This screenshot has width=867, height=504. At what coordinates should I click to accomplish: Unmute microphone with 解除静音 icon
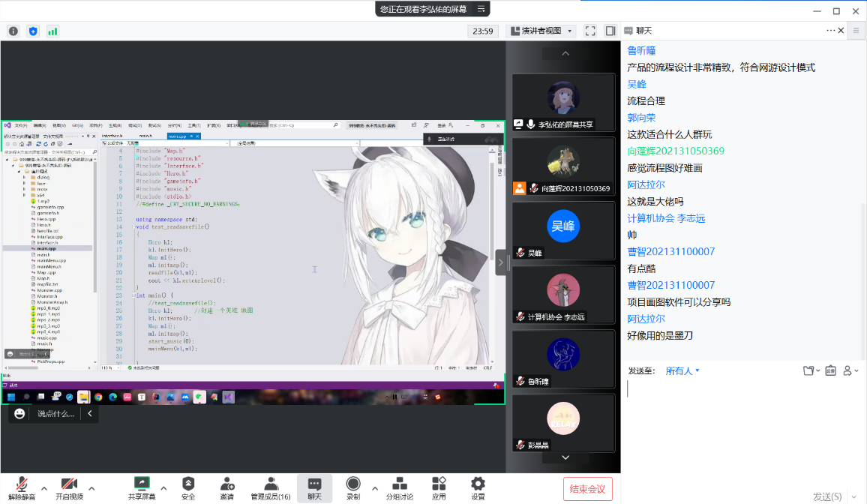[x=22, y=488]
